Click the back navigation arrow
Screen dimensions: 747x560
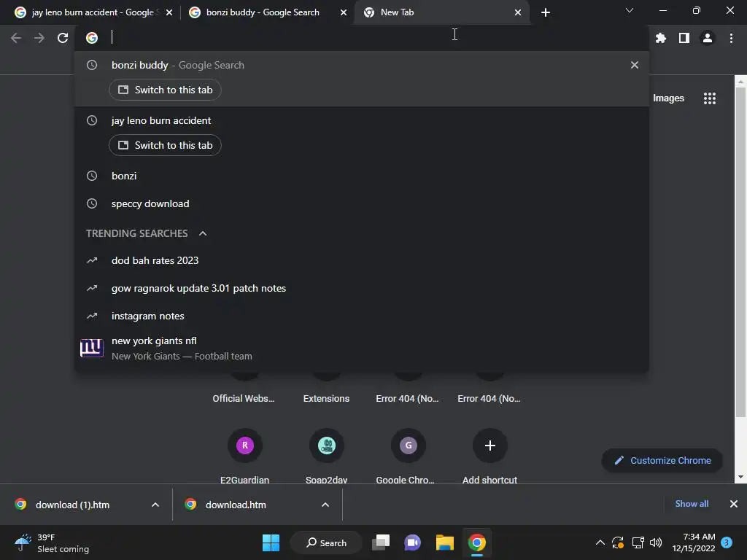coord(16,38)
